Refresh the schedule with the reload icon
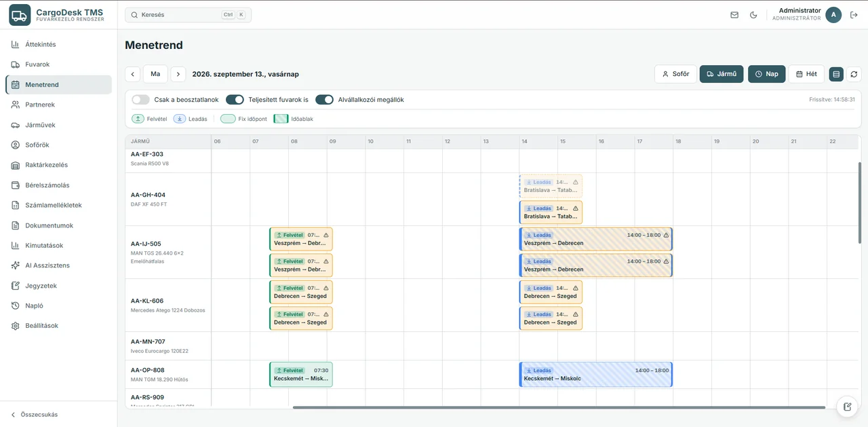The image size is (868, 427). (x=854, y=74)
